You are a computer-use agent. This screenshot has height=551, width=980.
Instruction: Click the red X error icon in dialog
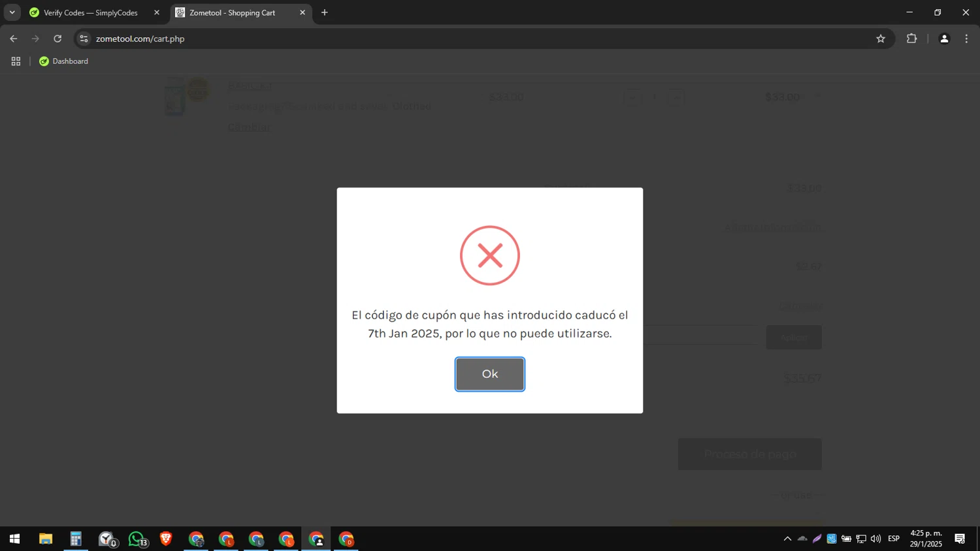(x=490, y=255)
